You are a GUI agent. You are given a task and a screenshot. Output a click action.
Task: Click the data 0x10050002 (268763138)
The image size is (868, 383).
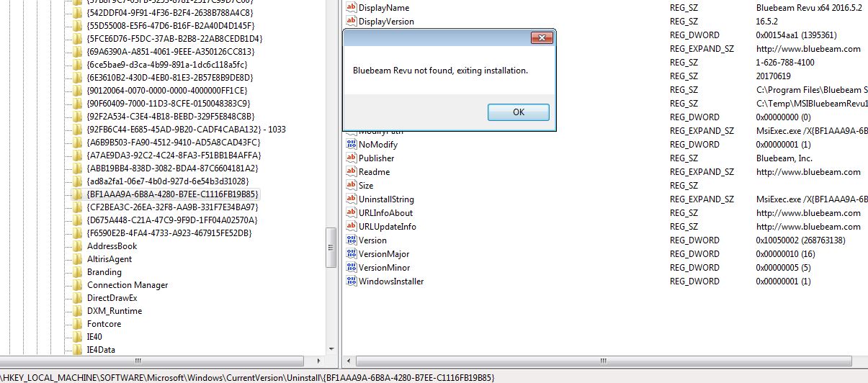[800, 240]
